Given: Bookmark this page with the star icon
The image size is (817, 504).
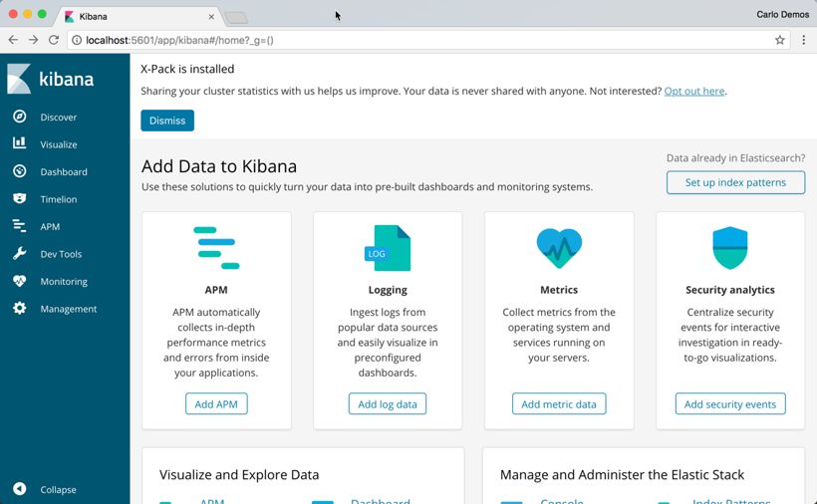Looking at the screenshot, I should [780, 40].
